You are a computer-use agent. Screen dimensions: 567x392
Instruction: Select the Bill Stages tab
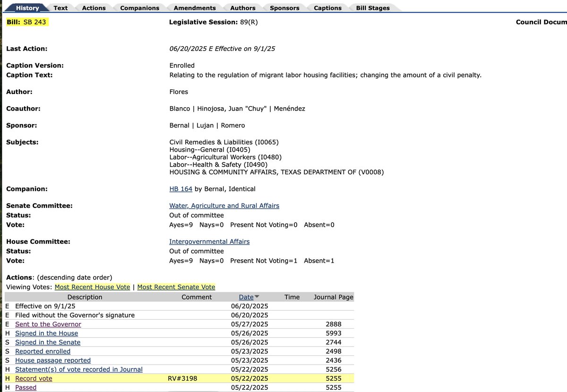tap(373, 8)
